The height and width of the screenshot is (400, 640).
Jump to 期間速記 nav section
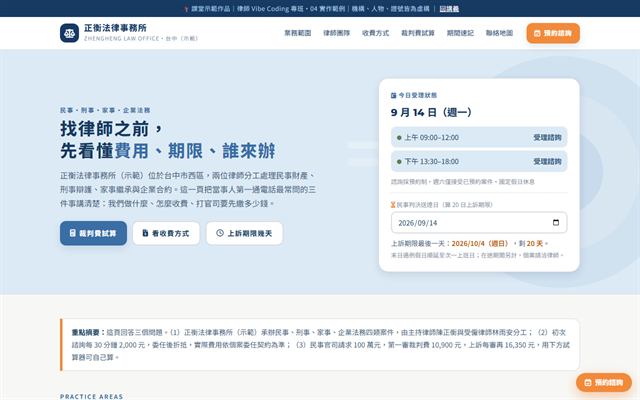pos(460,33)
